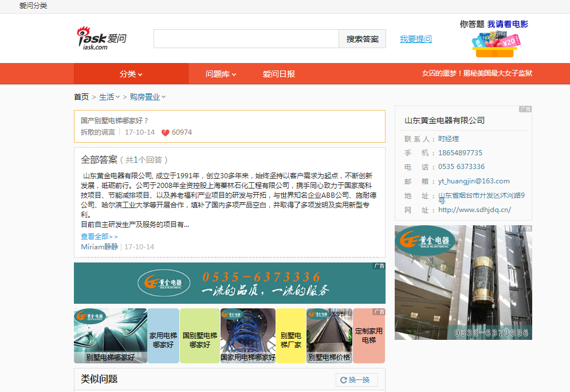Click 查看全部 to expand the answer

[x=99, y=236]
